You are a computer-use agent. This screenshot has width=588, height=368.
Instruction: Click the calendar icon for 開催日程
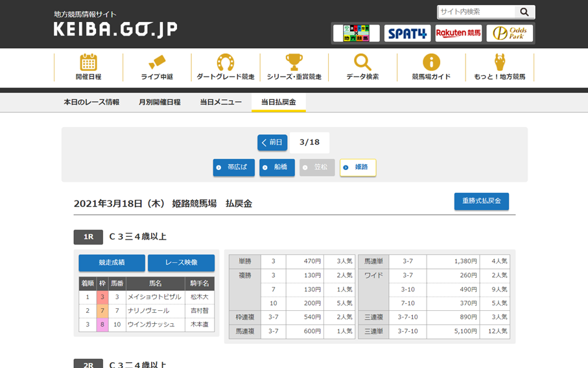point(88,63)
